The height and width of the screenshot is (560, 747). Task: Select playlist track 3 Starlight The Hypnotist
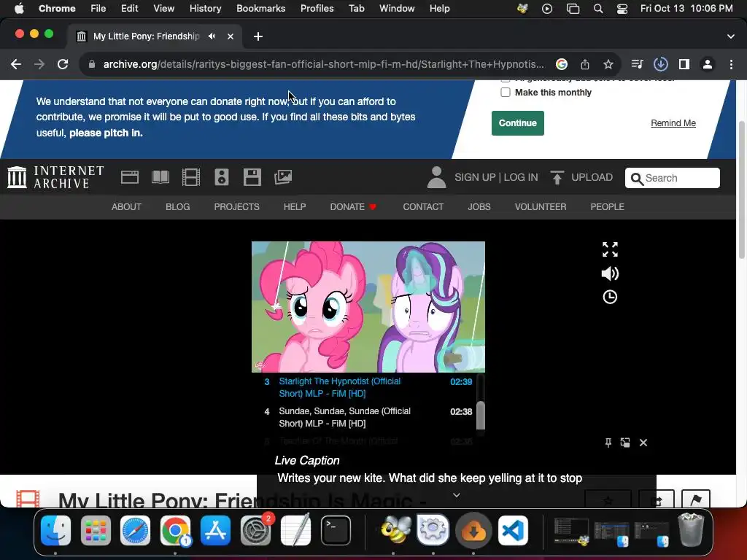click(x=368, y=387)
